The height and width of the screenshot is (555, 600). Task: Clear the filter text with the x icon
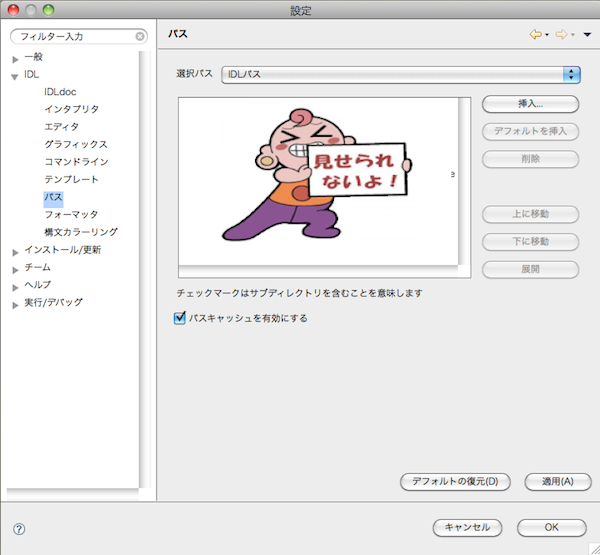[140, 36]
